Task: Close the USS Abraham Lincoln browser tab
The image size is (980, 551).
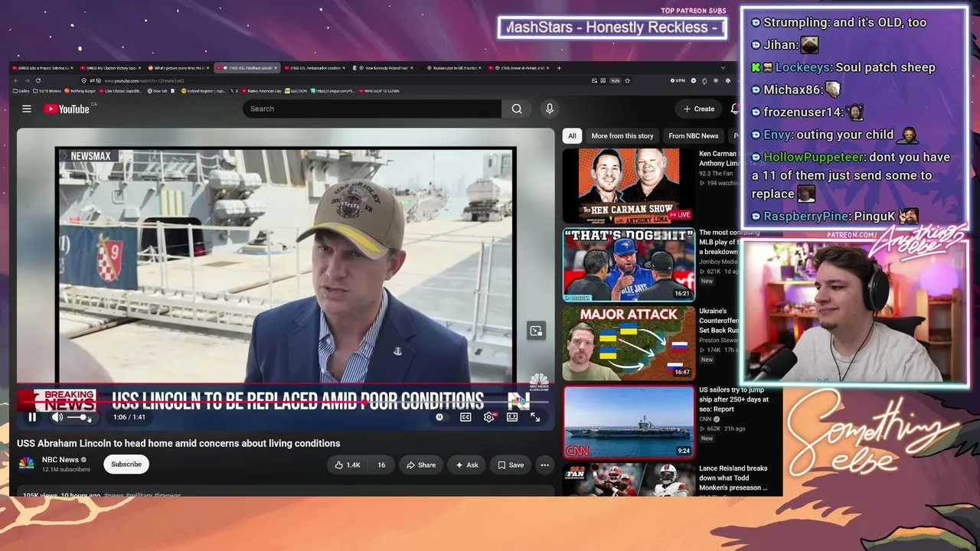Action: pos(276,68)
